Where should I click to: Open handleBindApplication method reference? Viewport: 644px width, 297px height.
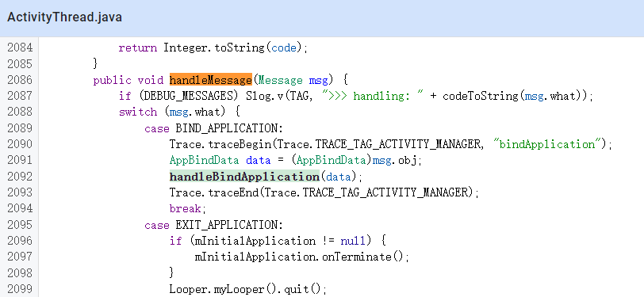click(244, 177)
